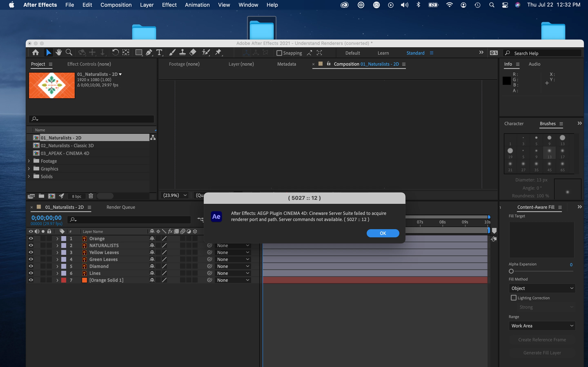Enable the Snapping checkbox
The height and width of the screenshot is (367, 588).
point(279,53)
